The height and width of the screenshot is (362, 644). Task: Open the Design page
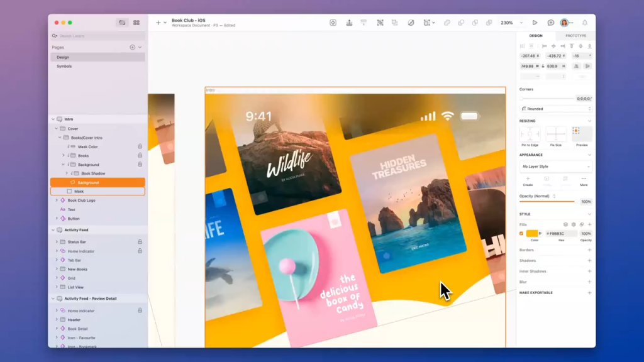click(97, 57)
